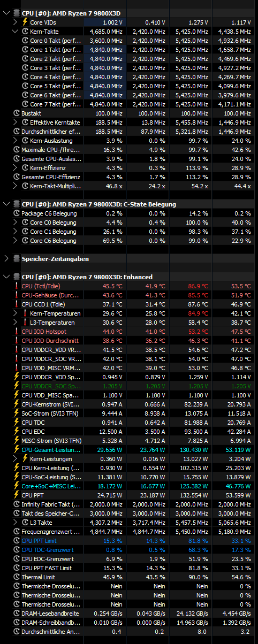Click the 4,932.6 MHz Core 0 average value
Viewport: 258px width, 644px height.
pyautogui.click(x=234, y=41)
